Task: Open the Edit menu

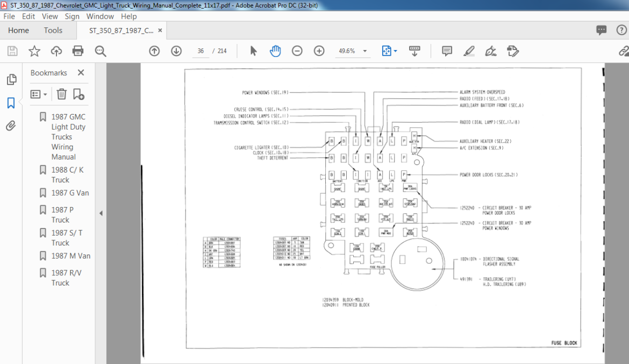Action: tap(28, 17)
